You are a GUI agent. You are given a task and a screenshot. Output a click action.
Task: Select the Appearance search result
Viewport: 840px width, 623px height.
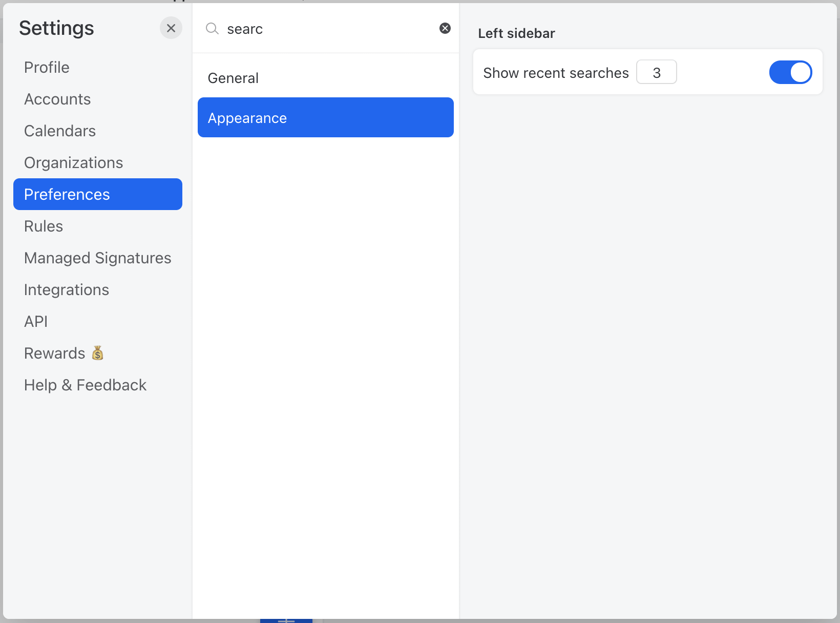coord(247,118)
